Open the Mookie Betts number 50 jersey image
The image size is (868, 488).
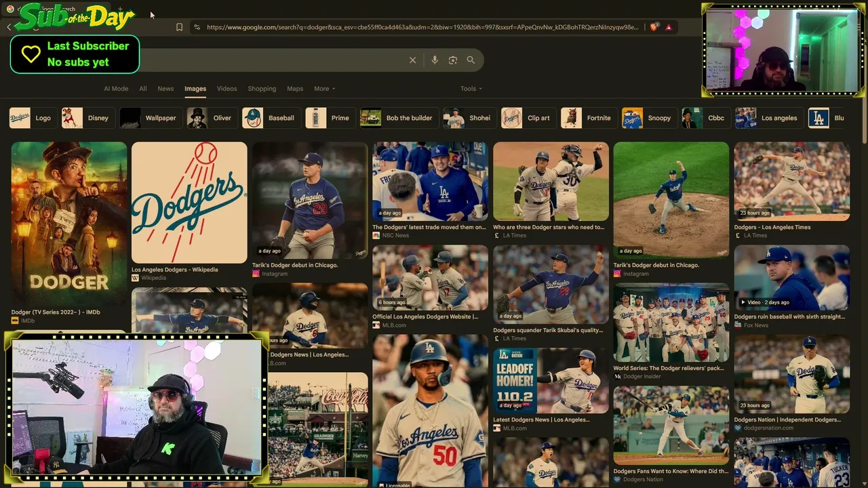point(430,411)
